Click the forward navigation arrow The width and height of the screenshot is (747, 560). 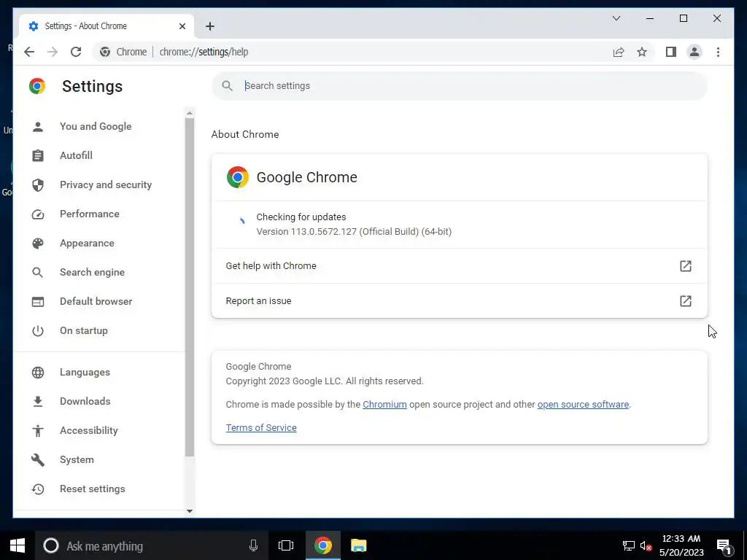pos(53,52)
